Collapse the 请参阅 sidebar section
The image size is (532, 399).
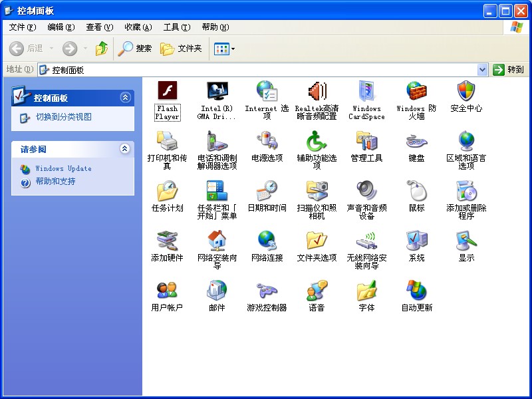pos(125,149)
